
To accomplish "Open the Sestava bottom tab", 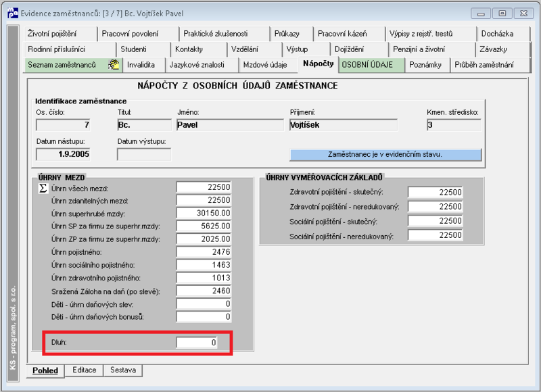I will [x=123, y=370].
